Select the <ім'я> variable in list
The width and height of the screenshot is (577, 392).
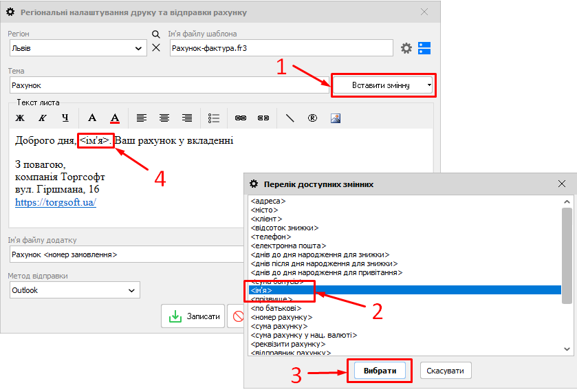261,291
